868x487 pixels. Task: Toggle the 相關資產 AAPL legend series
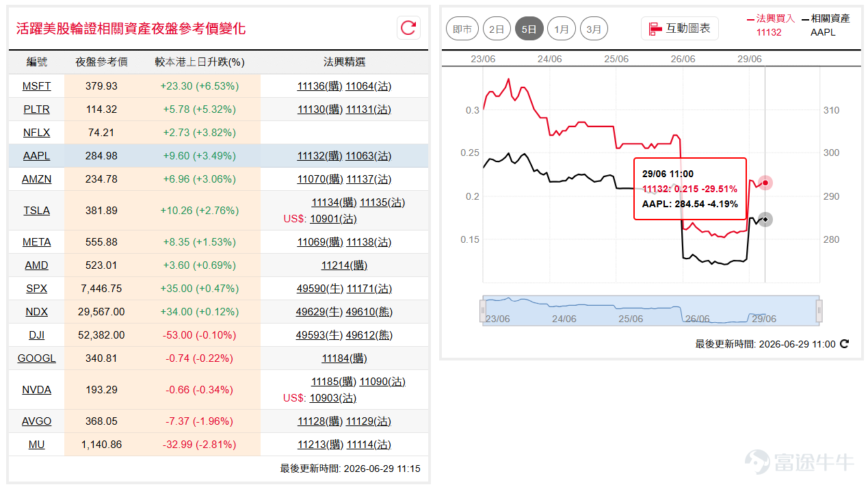pos(826,25)
